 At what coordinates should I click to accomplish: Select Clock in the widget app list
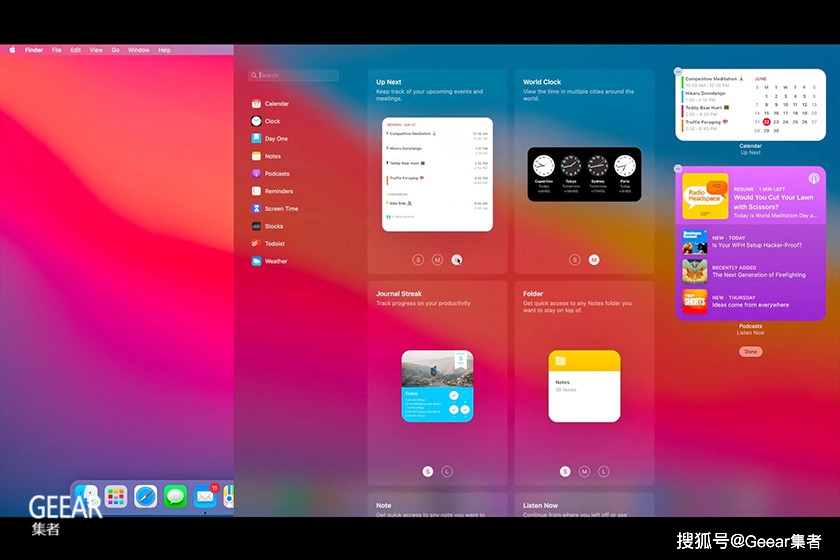(x=270, y=121)
